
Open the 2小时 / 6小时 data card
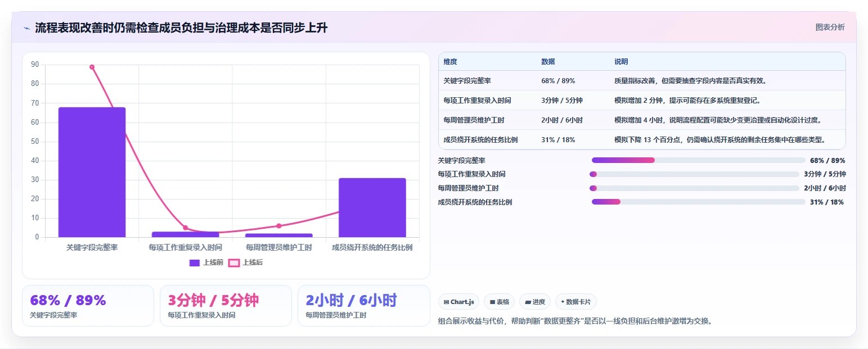point(363,306)
